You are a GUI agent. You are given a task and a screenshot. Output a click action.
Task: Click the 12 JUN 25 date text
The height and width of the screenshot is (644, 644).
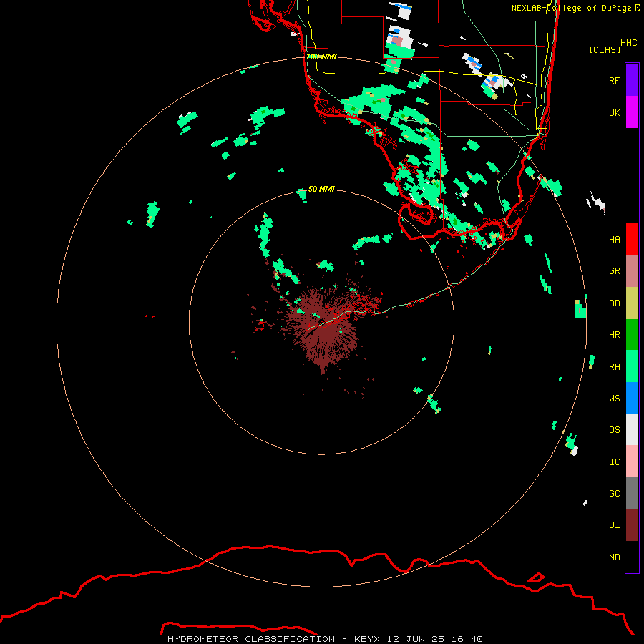pos(416,639)
